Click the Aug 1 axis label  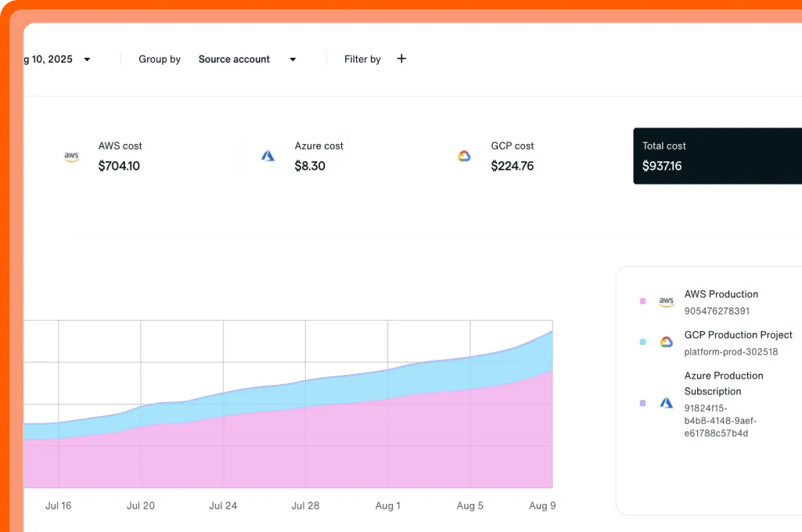pyautogui.click(x=388, y=506)
